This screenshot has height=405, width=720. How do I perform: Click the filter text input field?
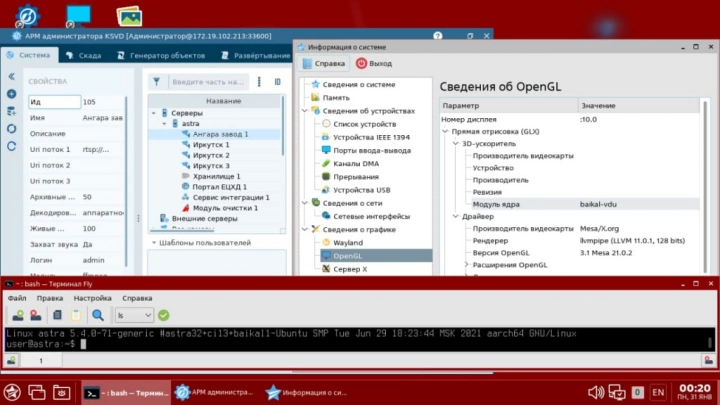[206, 82]
